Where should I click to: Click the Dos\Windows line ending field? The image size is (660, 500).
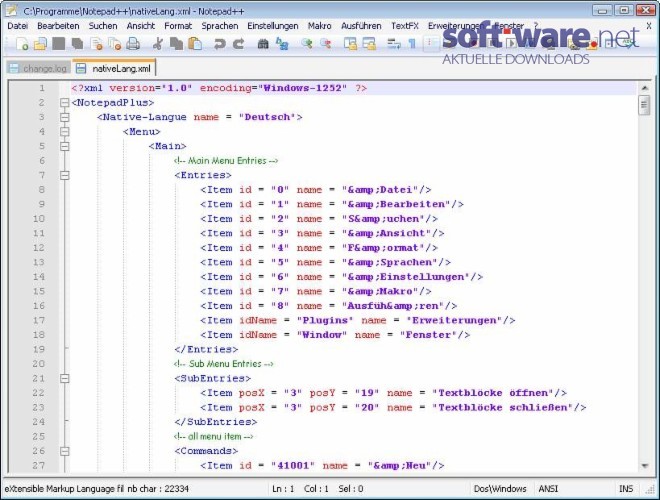500,489
